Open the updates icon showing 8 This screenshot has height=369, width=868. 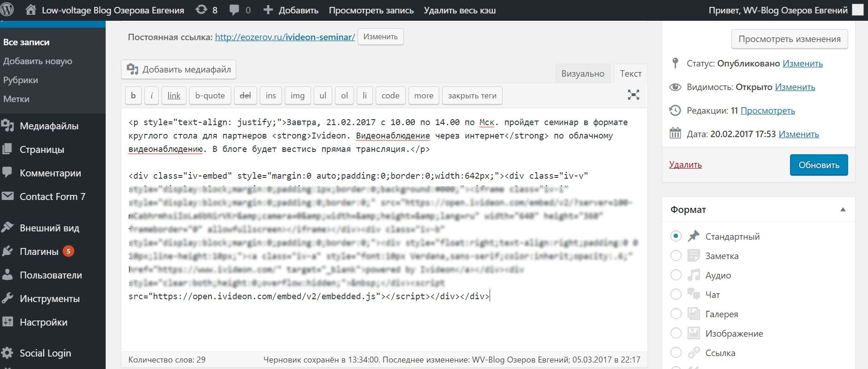(x=201, y=10)
